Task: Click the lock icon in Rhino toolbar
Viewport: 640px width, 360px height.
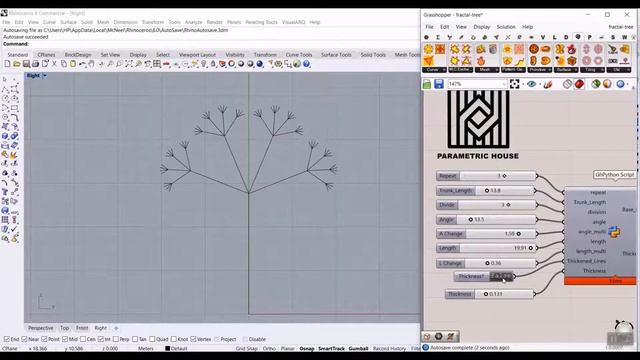Action: tap(213, 64)
